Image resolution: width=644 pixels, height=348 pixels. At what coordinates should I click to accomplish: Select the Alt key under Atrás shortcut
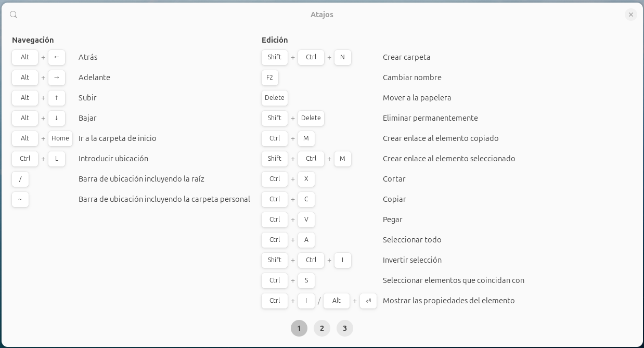click(24, 57)
